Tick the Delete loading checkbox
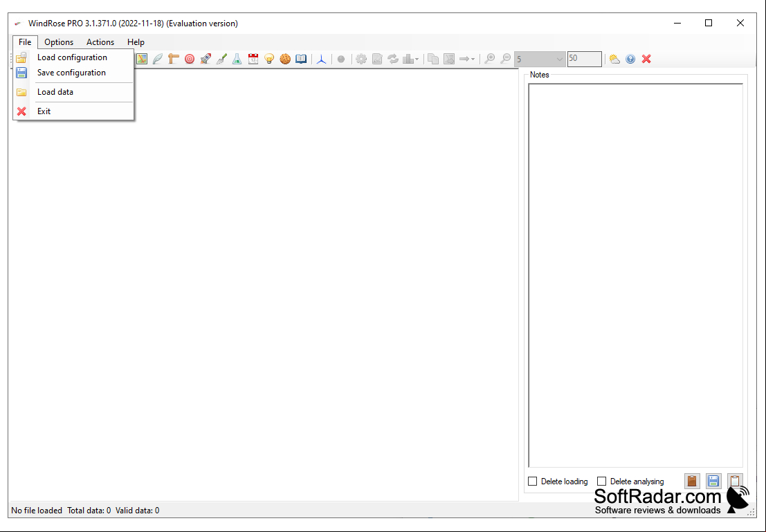 (x=533, y=481)
